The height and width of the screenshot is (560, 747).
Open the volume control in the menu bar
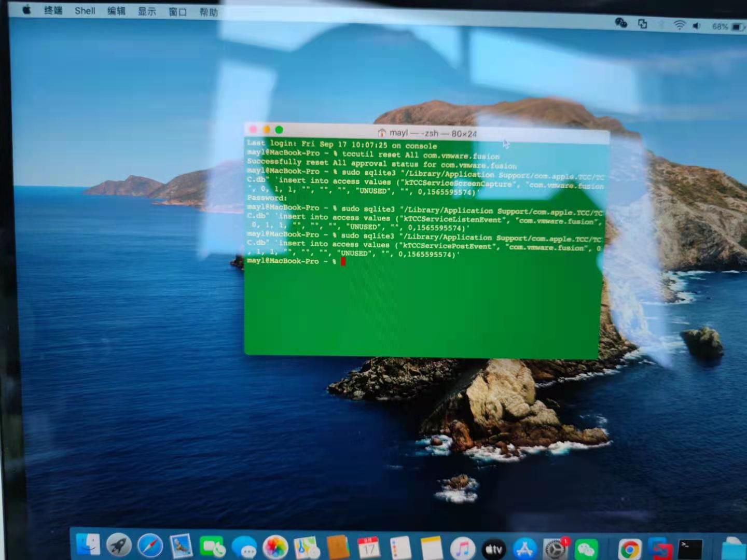(x=697, y=26)
